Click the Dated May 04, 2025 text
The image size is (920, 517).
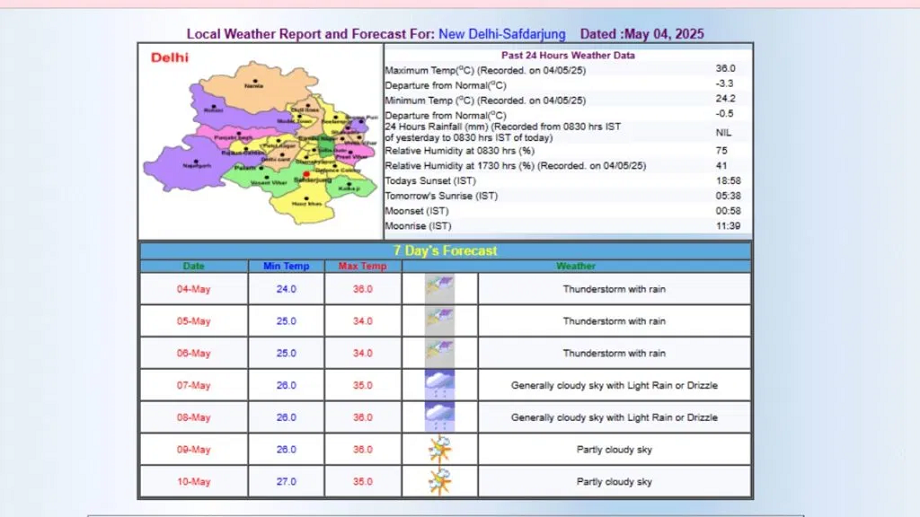click(x=642, y=34)
